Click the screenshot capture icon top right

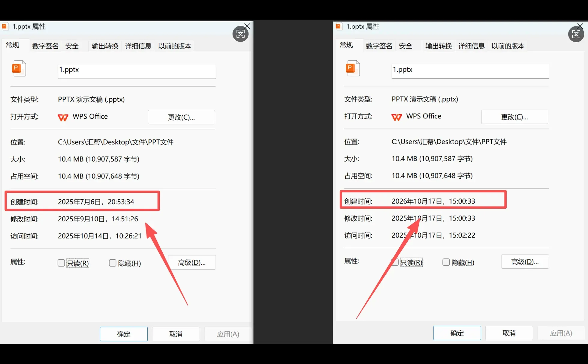point(576,34)
